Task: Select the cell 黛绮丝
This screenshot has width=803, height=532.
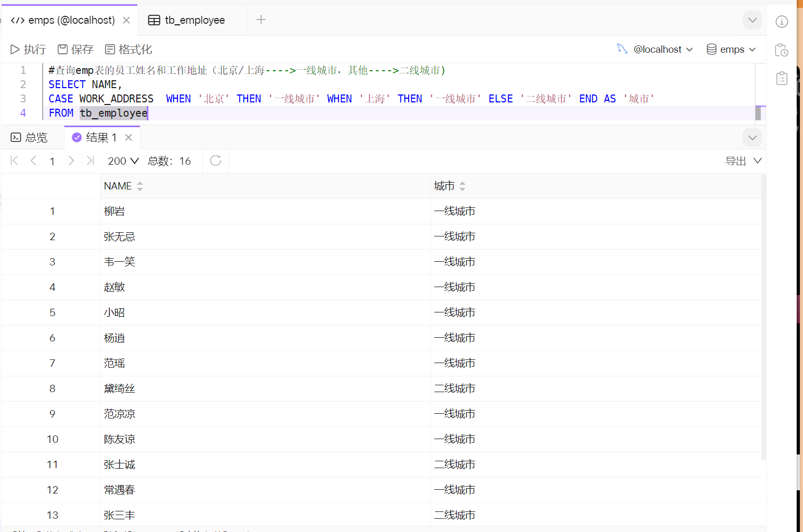Action: 266,389
